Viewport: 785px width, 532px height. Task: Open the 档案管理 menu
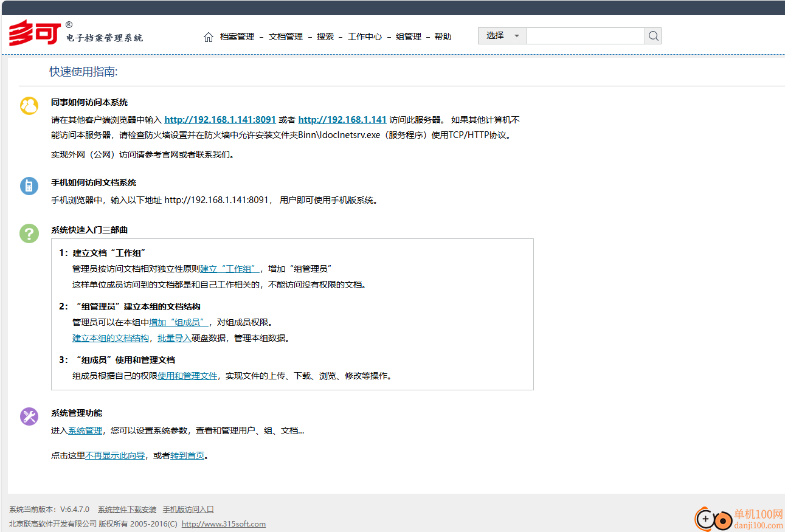[237, 36]
